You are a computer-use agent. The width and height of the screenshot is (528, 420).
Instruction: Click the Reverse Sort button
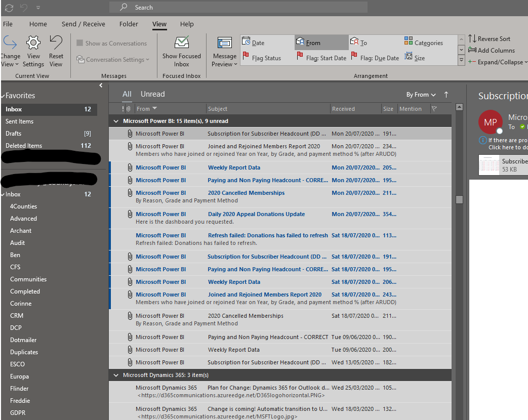[490, 38]
